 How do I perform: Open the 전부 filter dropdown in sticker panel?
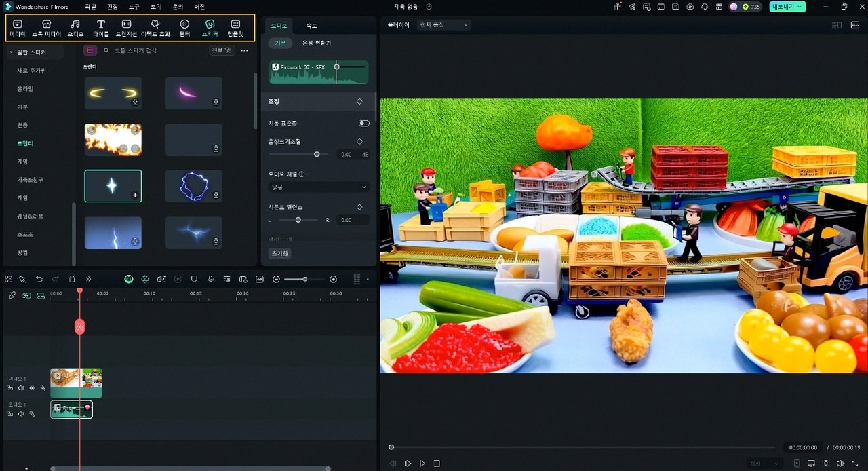(220, 50)
